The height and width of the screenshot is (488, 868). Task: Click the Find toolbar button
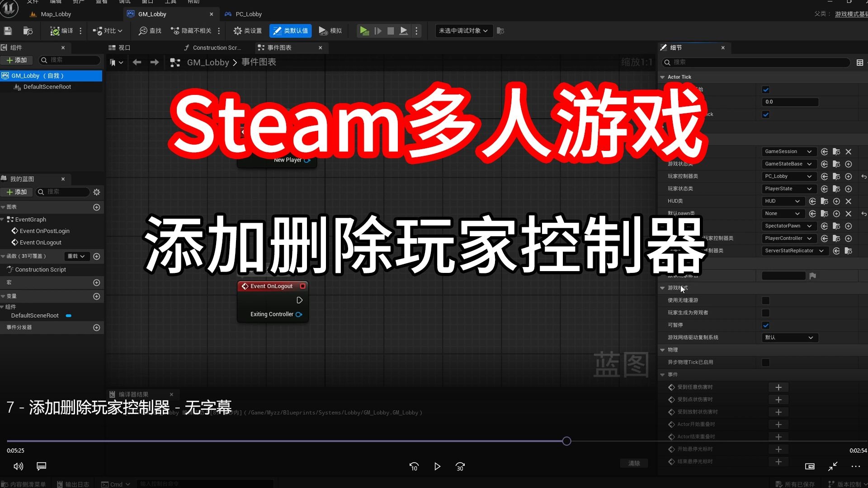tap(150, 31)
